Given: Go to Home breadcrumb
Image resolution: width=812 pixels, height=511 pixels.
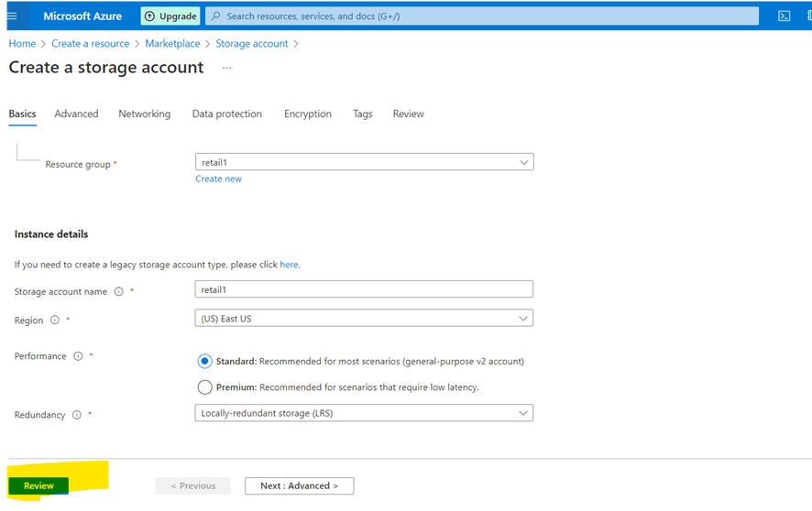Looking at the screenshot, I should pyautogui.click(x=22, y=43).
